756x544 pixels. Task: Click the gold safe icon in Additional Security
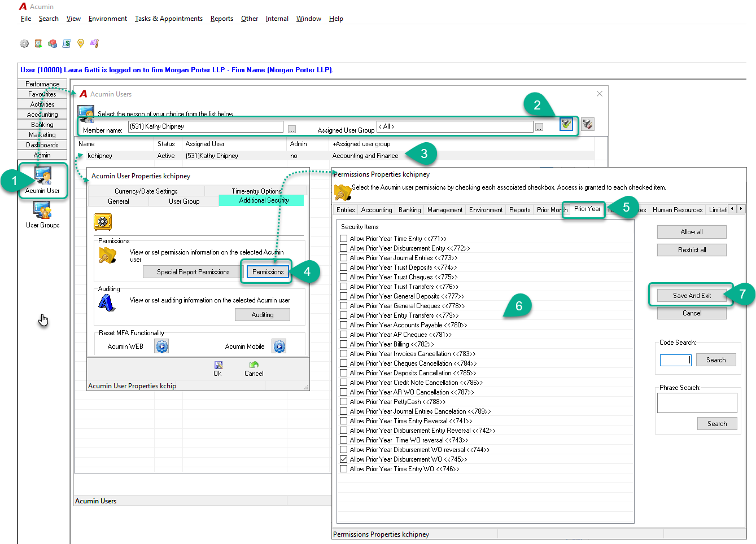[x=103, y=222]
